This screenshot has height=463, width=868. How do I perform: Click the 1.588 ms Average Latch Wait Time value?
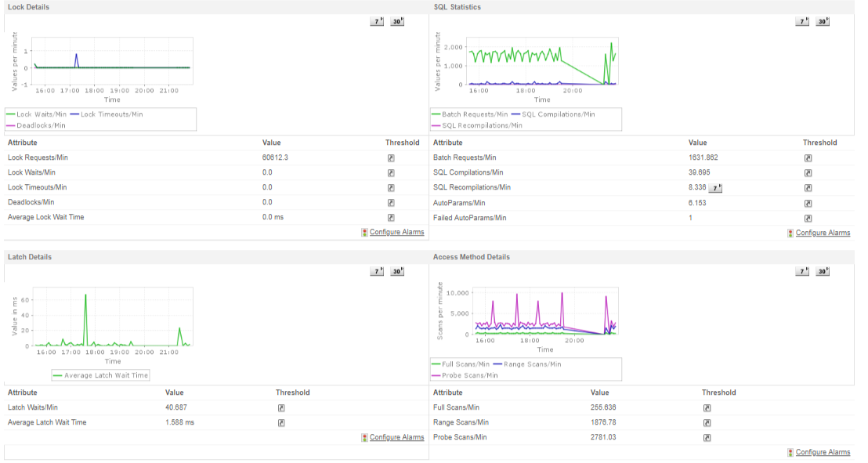(x=180, y=421)
